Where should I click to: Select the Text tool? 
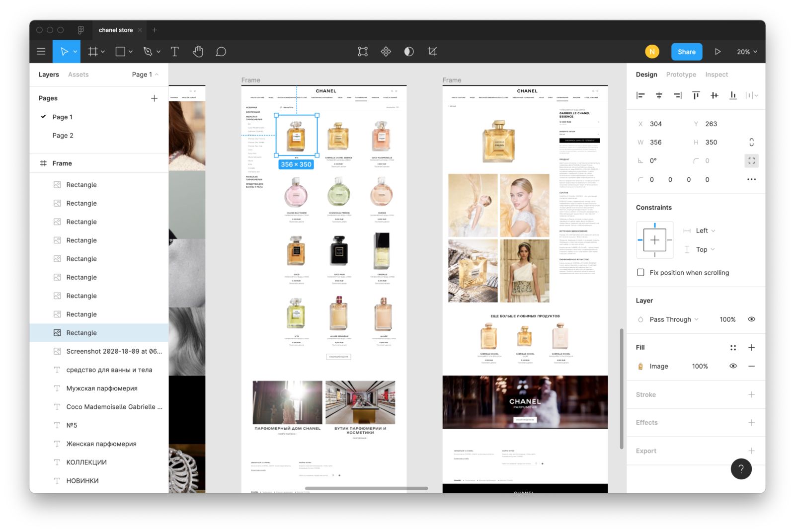174,52
